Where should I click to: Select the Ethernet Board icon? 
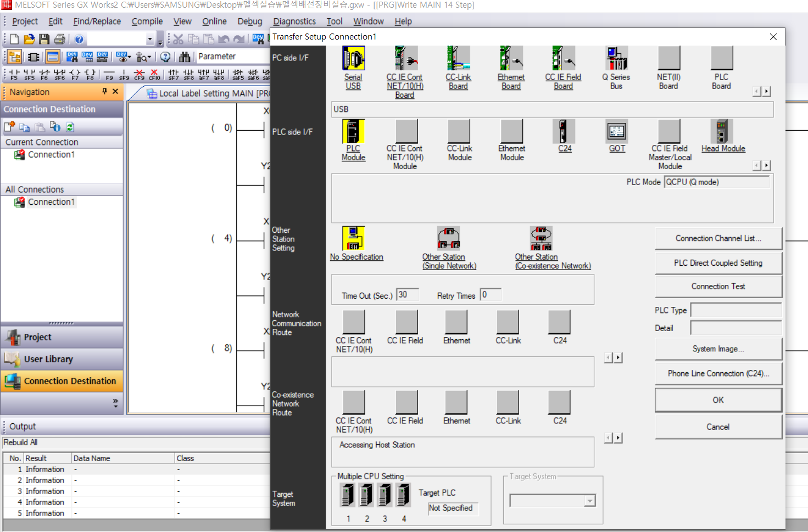pos(511,58)
